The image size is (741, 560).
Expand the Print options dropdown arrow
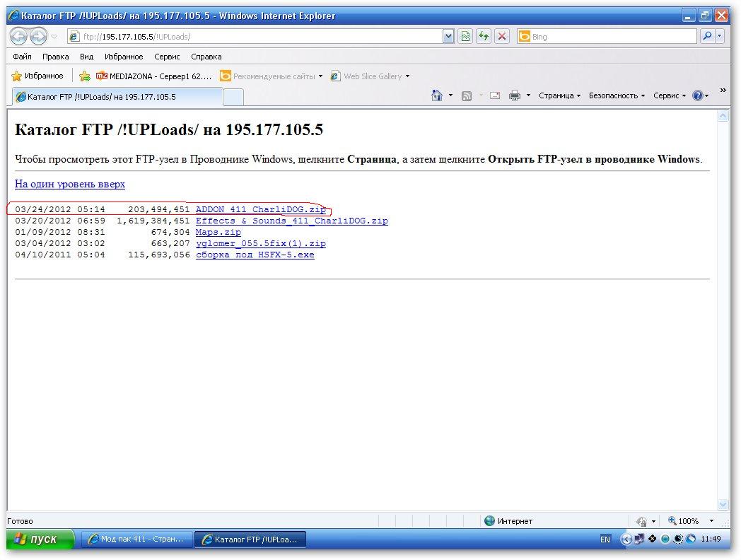click(528, 95)
